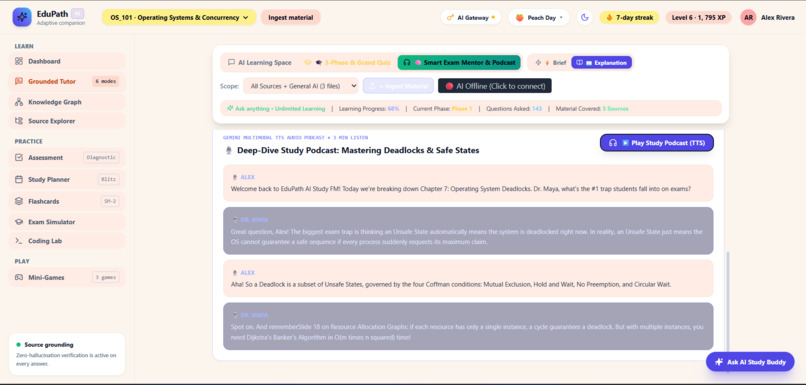Open Study Planner in the sidebar
The image size is (806, 385).
[67, 179]
